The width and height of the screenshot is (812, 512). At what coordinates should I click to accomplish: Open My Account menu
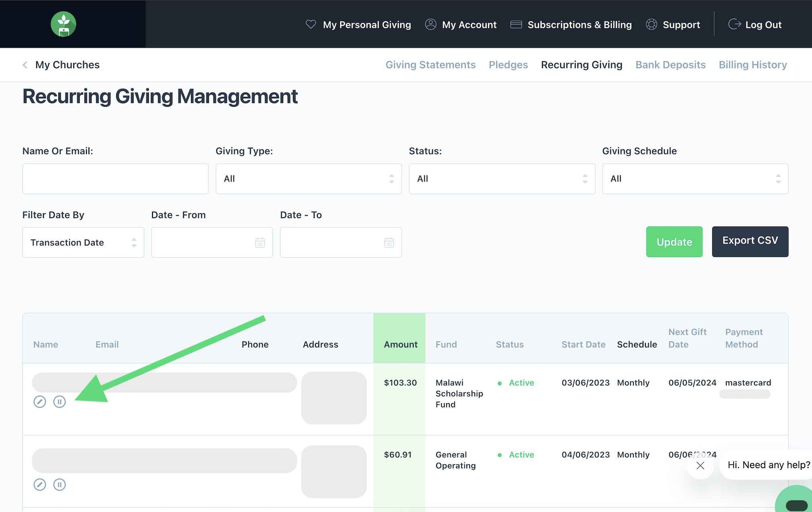469,25
